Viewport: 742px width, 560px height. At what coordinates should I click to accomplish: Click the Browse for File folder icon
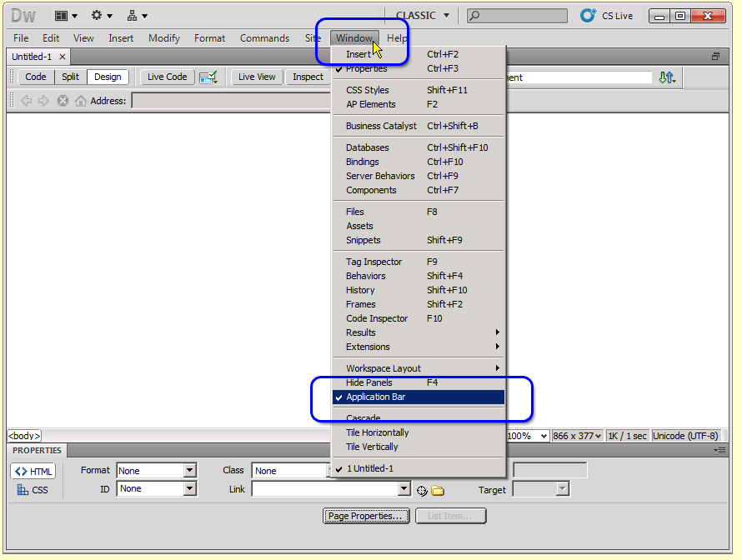[438, 491]
